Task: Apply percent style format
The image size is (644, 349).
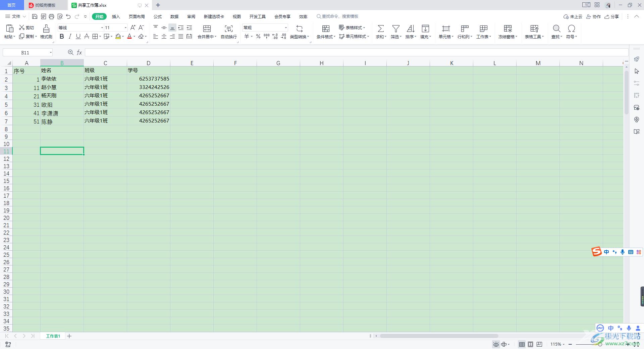Action: coord(258,36)
